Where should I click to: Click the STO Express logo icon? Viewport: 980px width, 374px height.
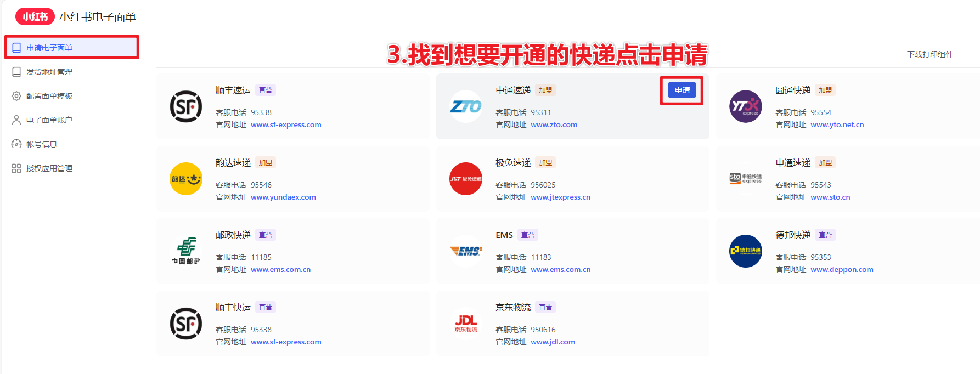(745, 179)
